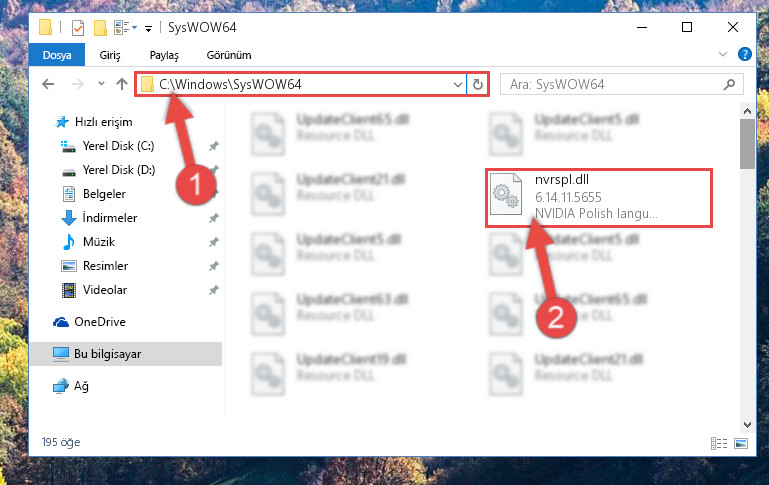Open the Dosya menu tab
Screen dimensions: 769x485
click(57, 55)
